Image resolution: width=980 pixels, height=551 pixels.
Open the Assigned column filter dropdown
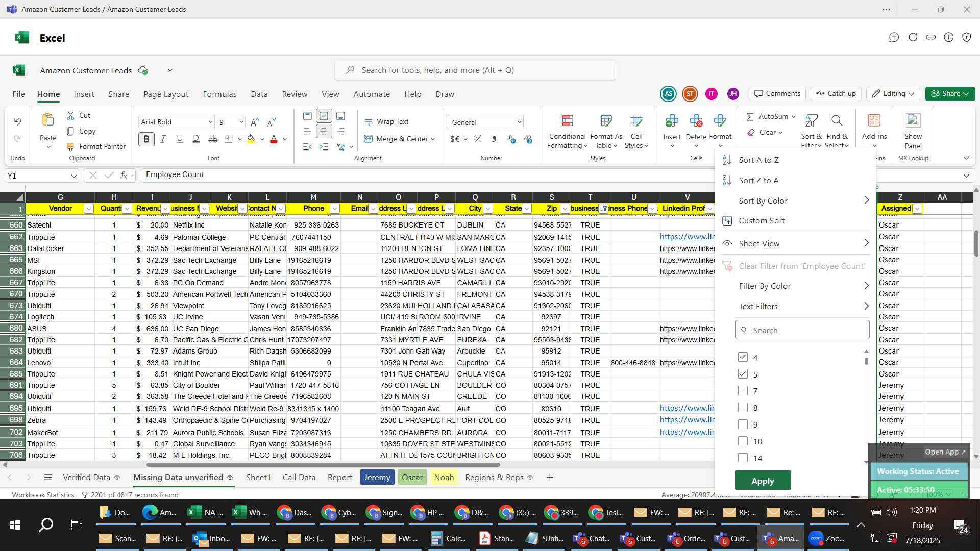pyautogui.click(x=917, y=209)
